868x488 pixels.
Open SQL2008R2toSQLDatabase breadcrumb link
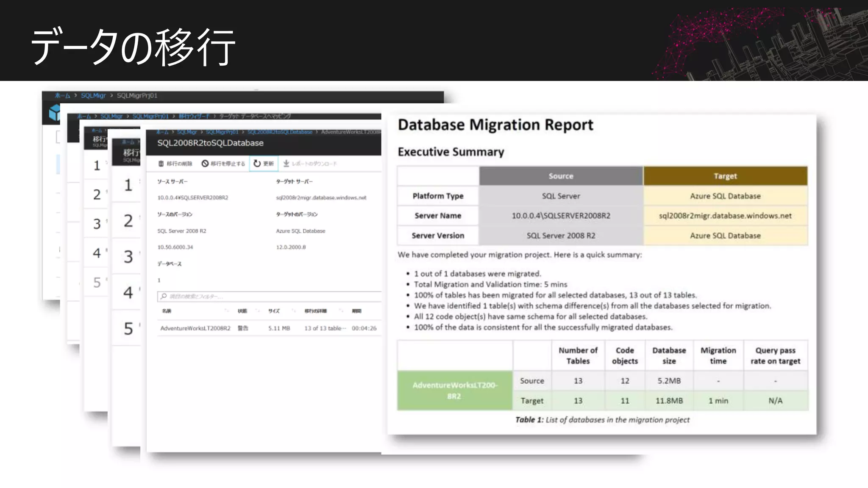tap(280, 132)
